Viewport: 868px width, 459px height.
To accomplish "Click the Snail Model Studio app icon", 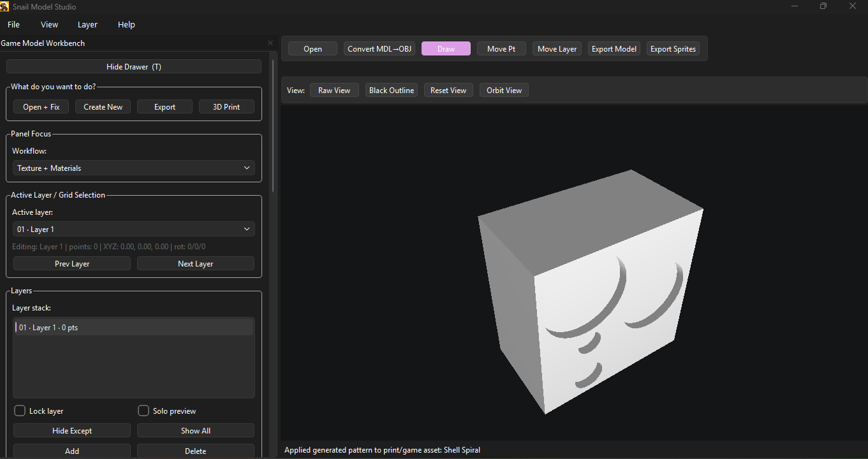I will [5, 6].
